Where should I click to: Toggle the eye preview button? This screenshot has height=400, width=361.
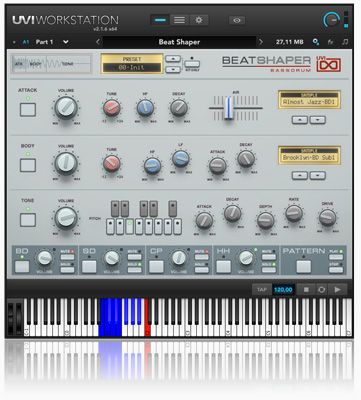(x=237, y=20)
